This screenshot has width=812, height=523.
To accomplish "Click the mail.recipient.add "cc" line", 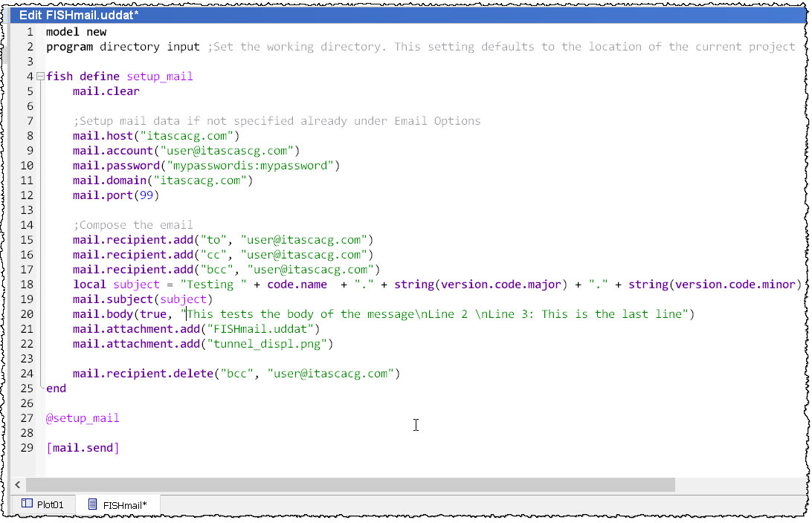I will (222, 255).
